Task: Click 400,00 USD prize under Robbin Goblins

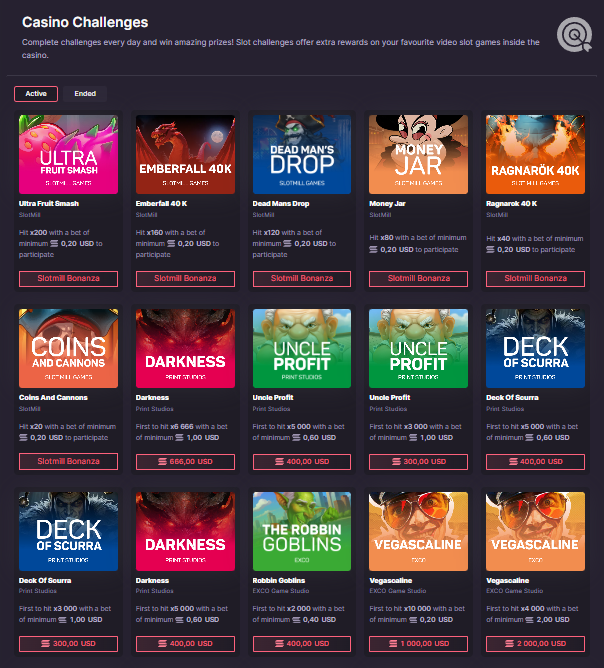Action: pyautogui.click(x=302, y=644)
